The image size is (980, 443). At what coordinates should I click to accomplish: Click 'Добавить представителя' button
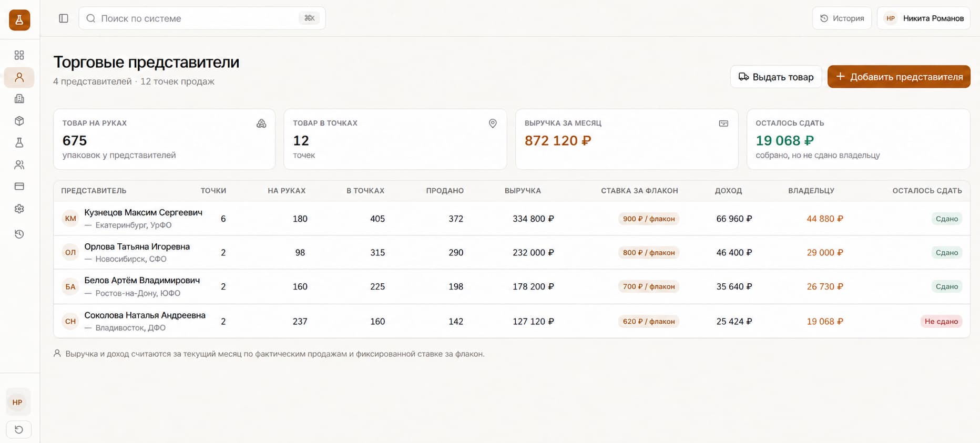tap(899, 77)
